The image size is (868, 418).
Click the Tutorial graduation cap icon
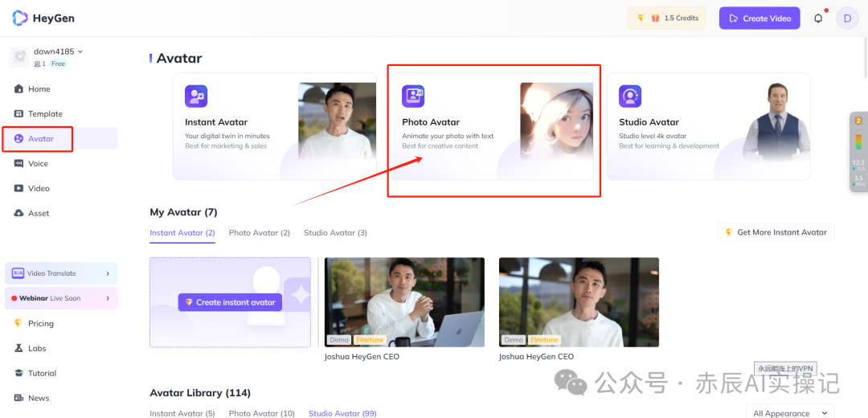(x=18, y=373)
